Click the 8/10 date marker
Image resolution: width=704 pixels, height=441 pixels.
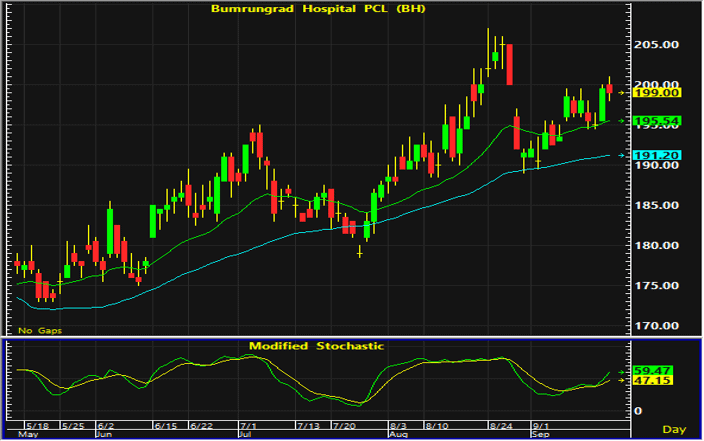[x=436, y=426]
